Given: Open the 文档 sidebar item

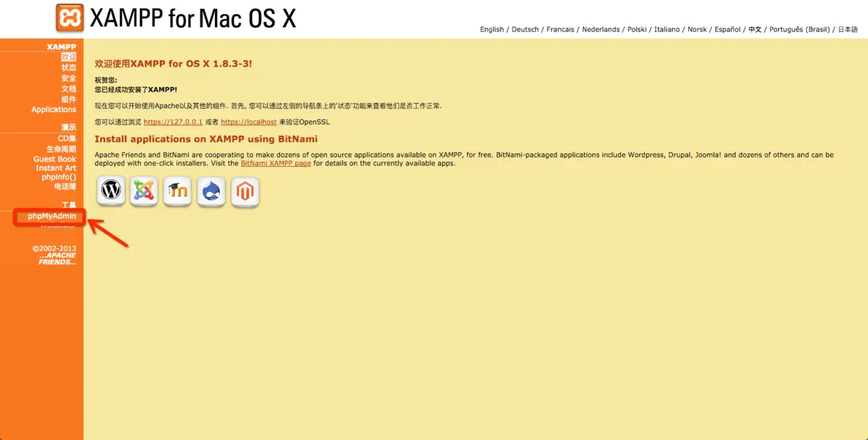Looking at the screenshot, I should [69, 88].
